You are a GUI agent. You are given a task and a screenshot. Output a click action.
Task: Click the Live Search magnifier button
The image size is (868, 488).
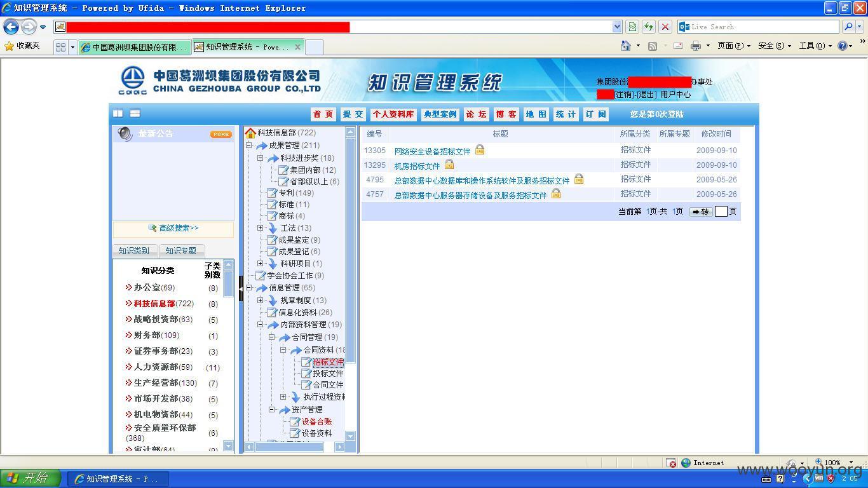click(x=848, y=27)
